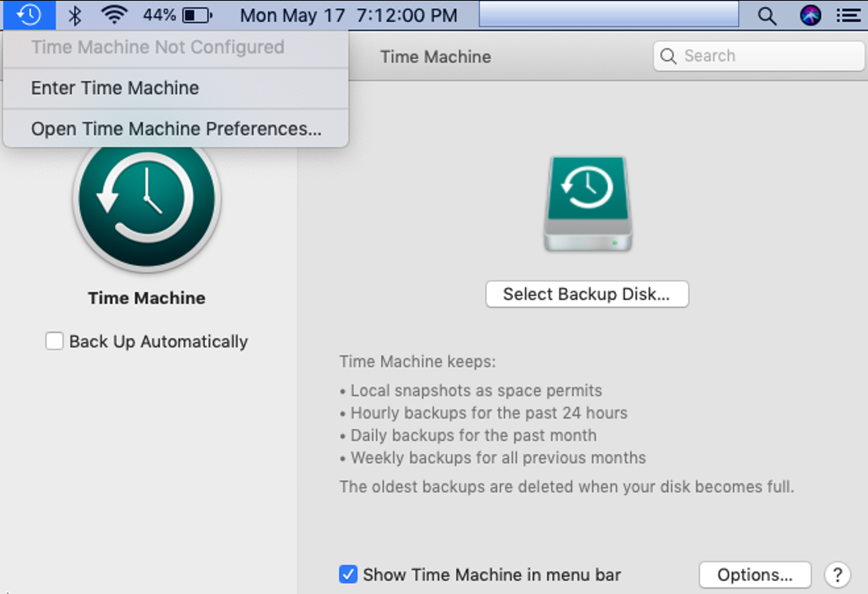Screen dimensions: 868x594
Task: Open the date and time clock
Action: tap(349, 15)
